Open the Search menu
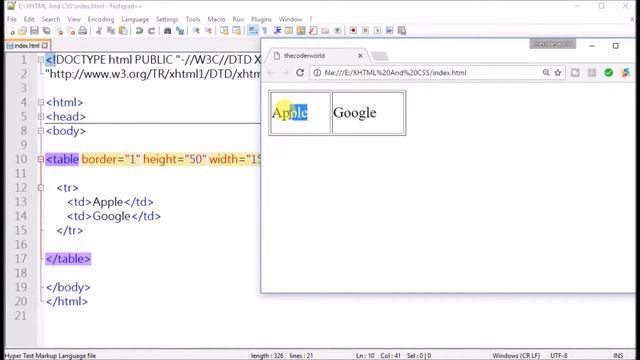This screenshot has width=640, height=360. click(x=51, y=19)
